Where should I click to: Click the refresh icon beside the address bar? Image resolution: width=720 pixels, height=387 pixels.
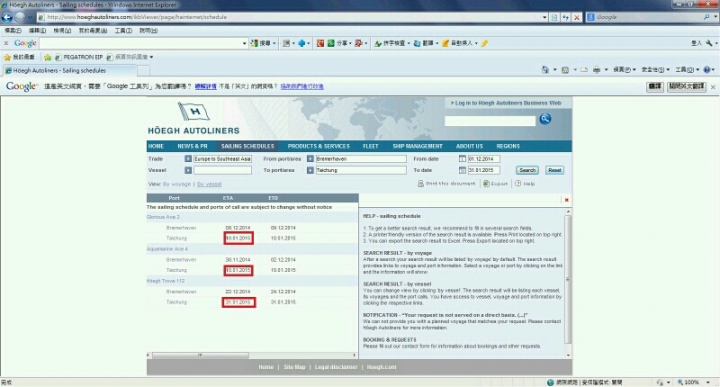(566, 17)
